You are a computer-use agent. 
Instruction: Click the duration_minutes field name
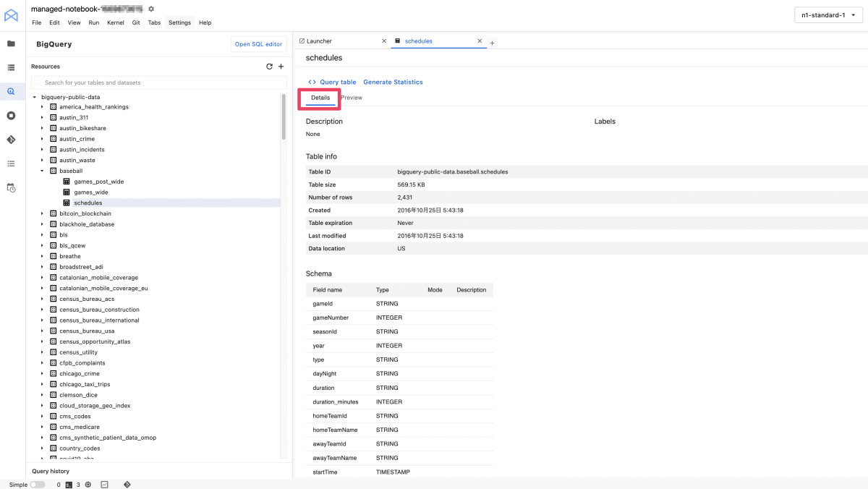click(335, 402)
